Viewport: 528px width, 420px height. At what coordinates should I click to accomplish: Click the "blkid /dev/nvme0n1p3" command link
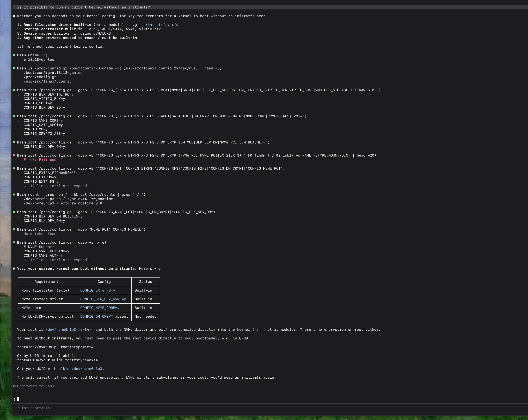tap(80, 368)
